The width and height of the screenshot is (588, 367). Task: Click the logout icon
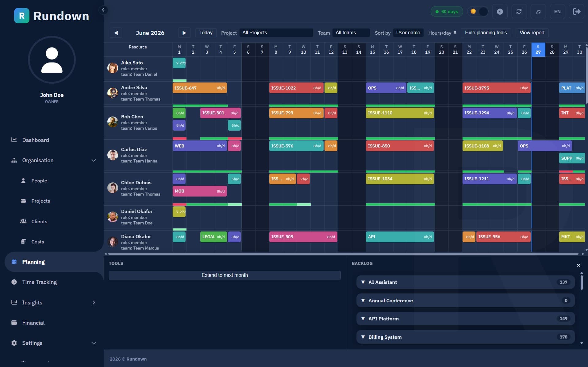click(577, 12)
